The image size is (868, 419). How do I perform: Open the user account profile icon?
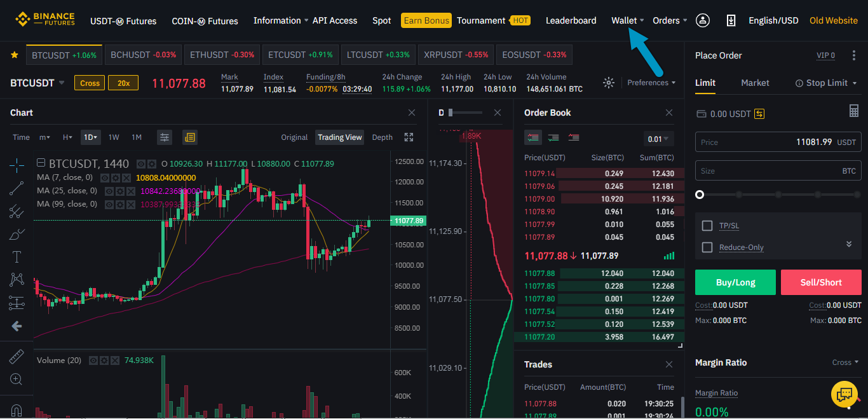[702, 20]
